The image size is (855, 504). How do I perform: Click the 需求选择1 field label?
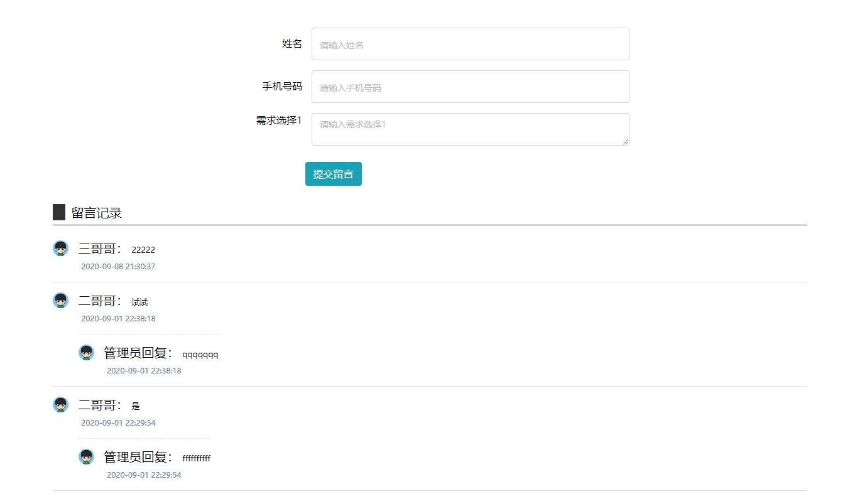(278, 121)
